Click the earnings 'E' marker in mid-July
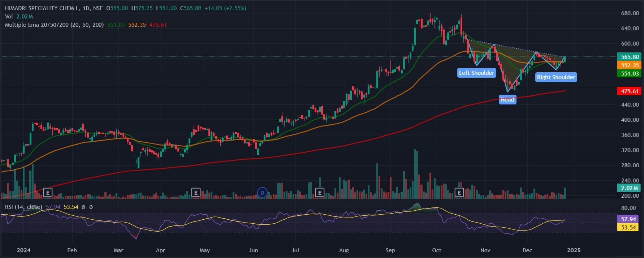644x258 pixels. [x=319, y=193]
